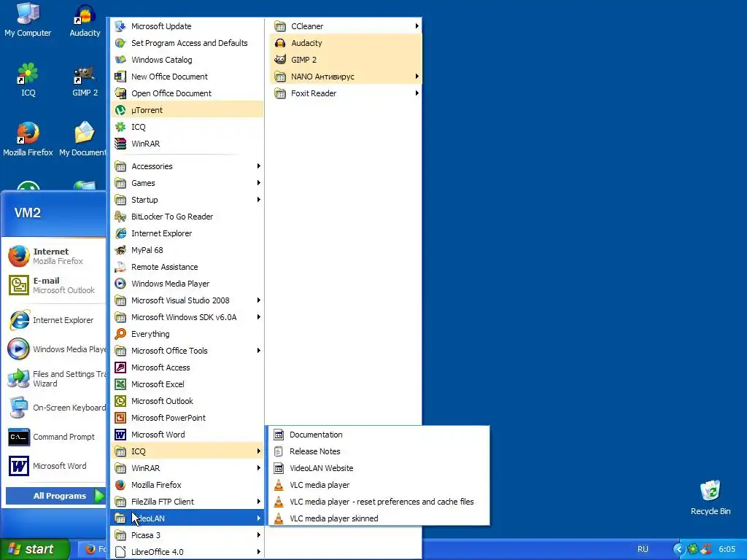Image resolution: width=747 pixels, height=560 pixels.
Task: Open Microsoft Update
Action: [187, 26]
